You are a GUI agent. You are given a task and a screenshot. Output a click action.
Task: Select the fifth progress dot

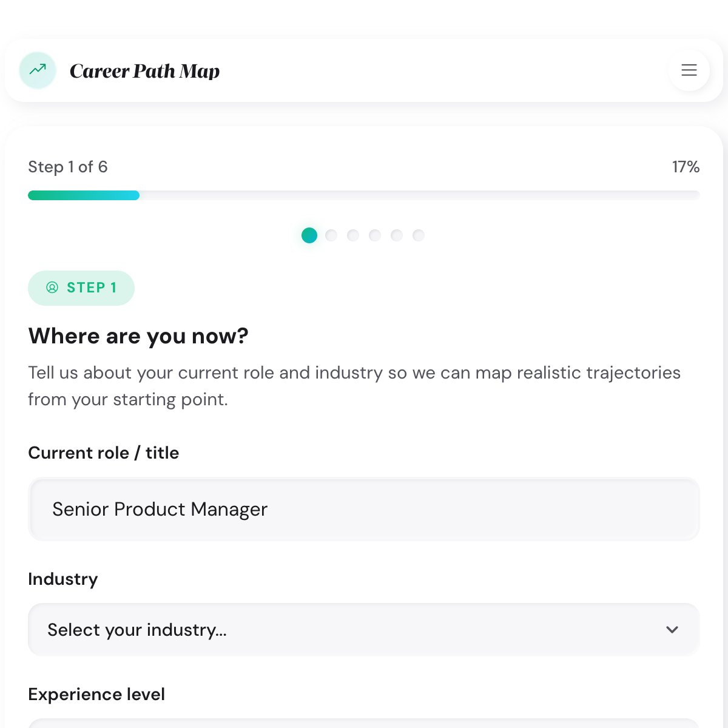pos(397,235)
